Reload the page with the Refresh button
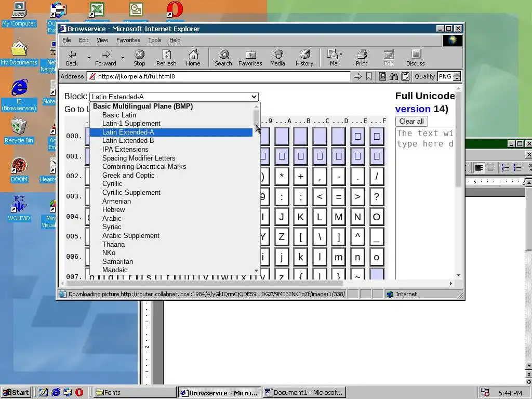 point(166,58)
